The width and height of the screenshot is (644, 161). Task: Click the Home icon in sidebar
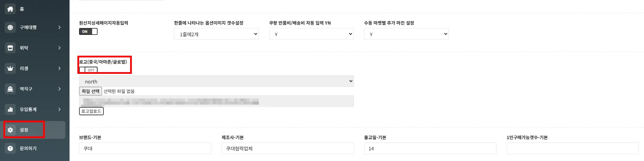[10, 9]
